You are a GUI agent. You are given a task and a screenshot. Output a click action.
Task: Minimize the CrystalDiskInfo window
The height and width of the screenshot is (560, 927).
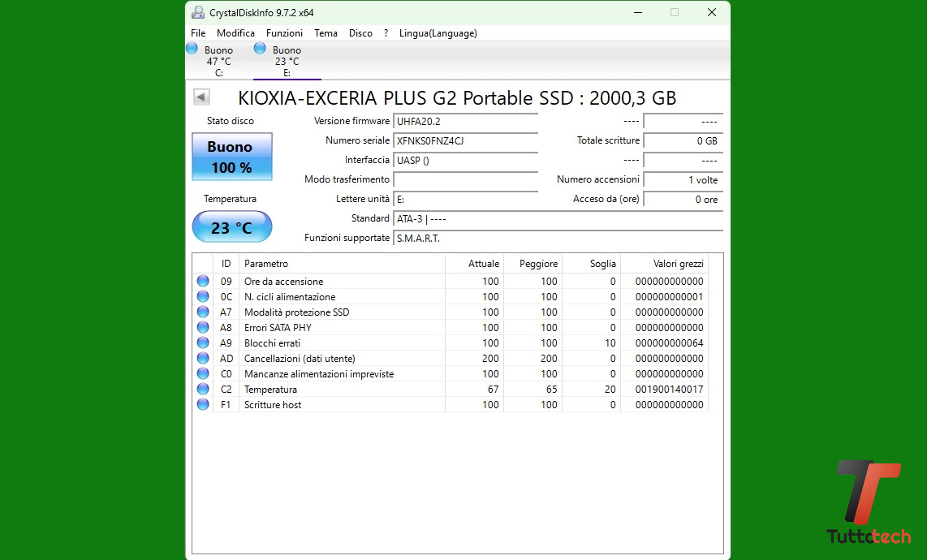tap(638, 12)
